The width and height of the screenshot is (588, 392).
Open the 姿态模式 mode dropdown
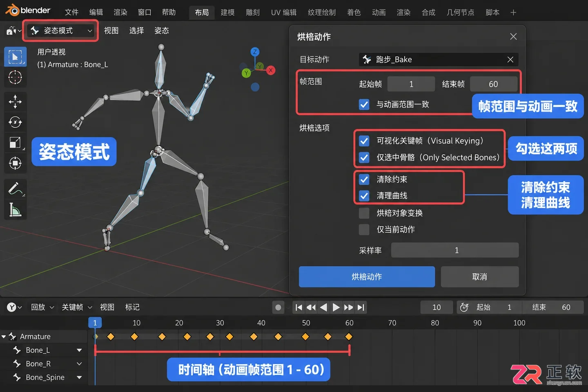61,31
